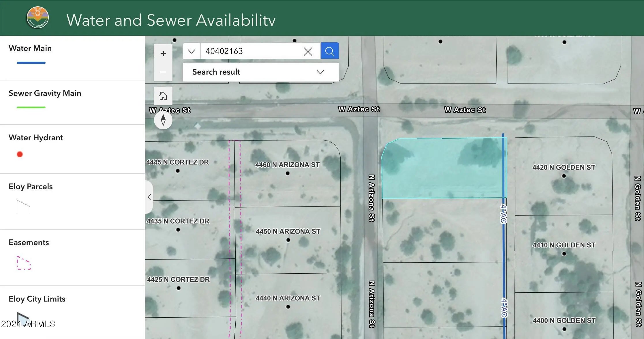Run search with blue magnifier button
The height and width of the screenshot is (339, 644).
(x=330, y=51)
